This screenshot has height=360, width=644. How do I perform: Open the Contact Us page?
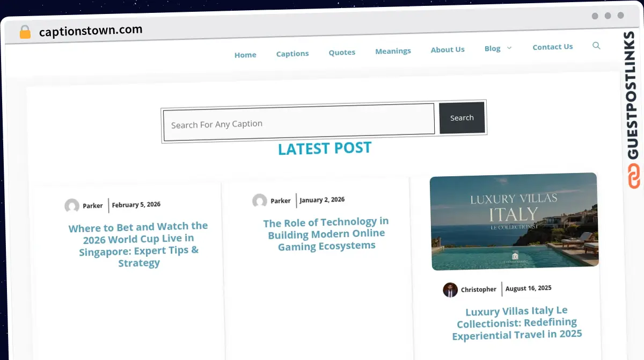(x=553, y=47)
